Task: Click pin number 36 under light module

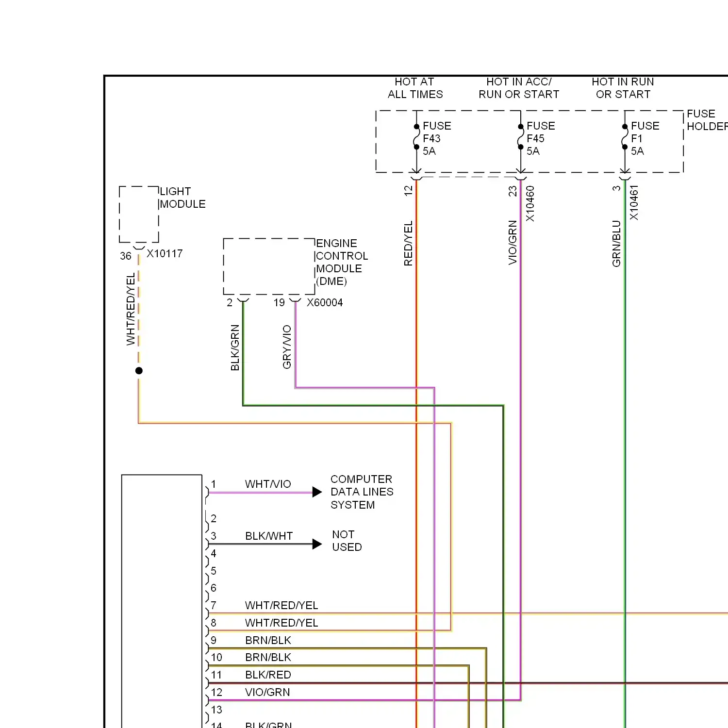Action: (126, 256)
